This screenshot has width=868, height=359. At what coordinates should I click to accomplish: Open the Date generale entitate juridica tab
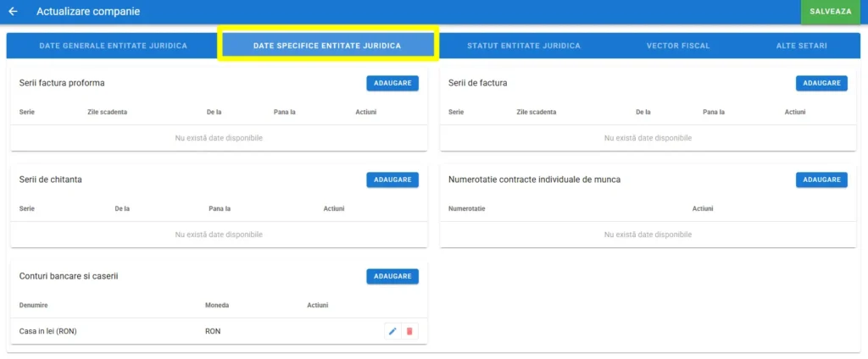113,46
